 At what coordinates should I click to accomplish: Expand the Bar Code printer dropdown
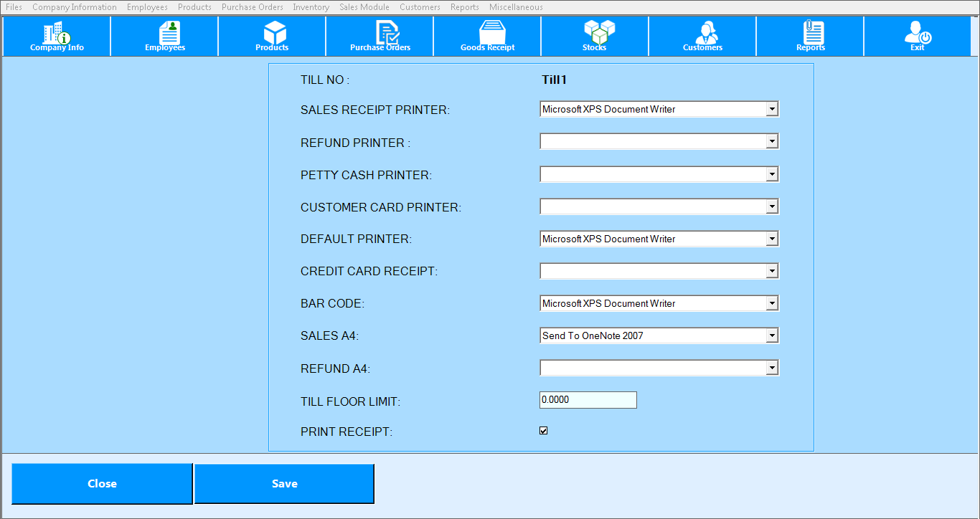(x=772, y=303)
